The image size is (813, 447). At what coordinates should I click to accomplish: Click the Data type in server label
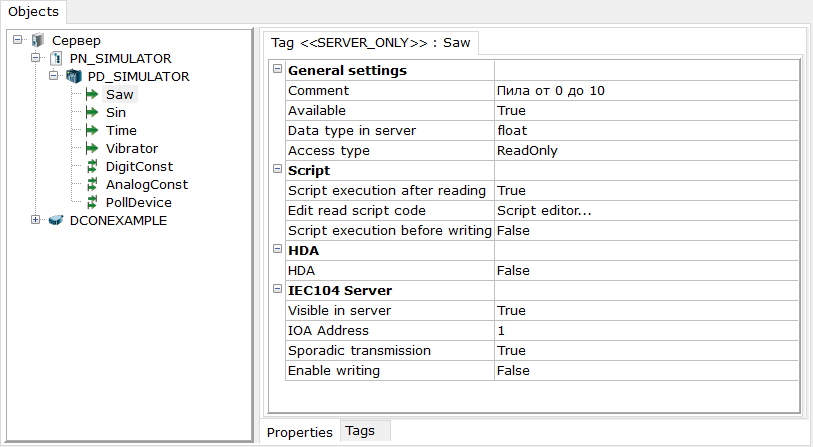tap(352, 131)
